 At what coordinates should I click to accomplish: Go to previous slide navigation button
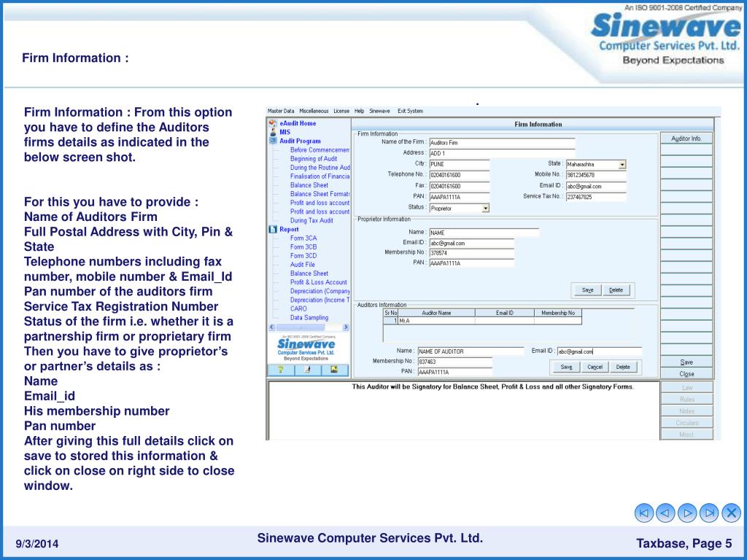[x=665, y=513]
